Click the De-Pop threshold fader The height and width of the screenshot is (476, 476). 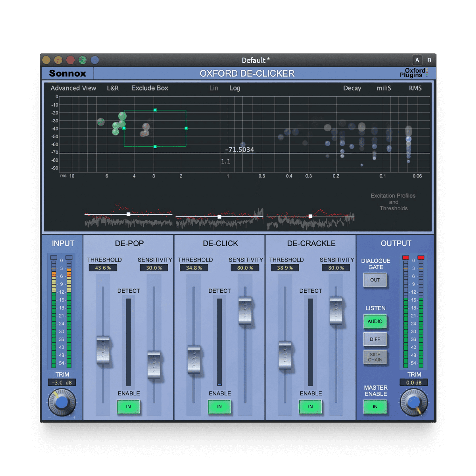click(103, 350)
